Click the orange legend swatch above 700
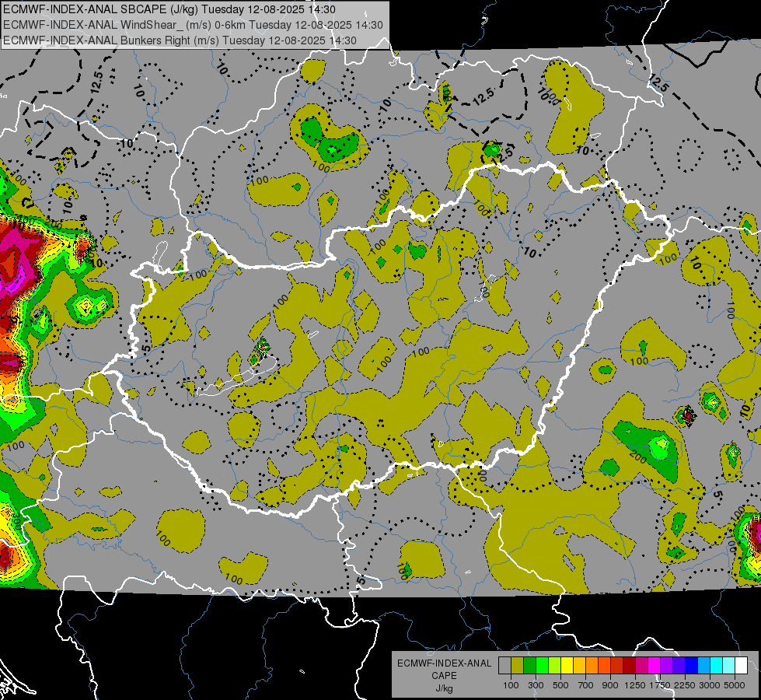The height and width of the screenshot is (700, 761). pos(592,666)
